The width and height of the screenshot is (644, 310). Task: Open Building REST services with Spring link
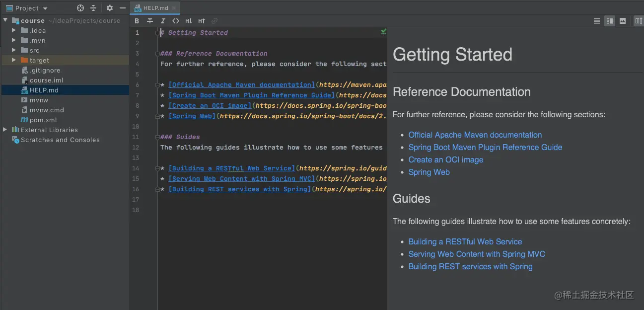point(470,266)
